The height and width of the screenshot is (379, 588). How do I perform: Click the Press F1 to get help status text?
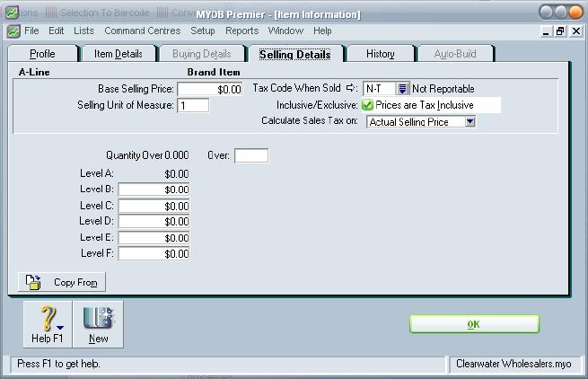(58, 364)
